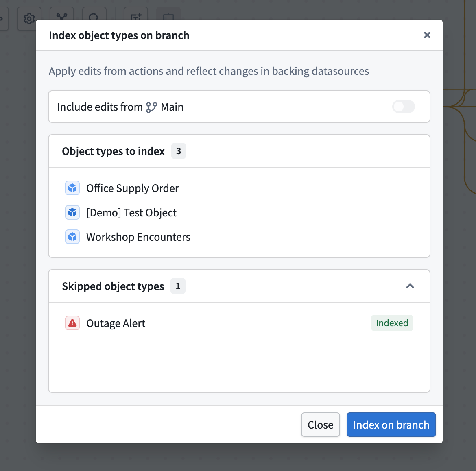The image size is (476, 471).
Task: Click the Index on branch button
Action: [x=391, y=425]
